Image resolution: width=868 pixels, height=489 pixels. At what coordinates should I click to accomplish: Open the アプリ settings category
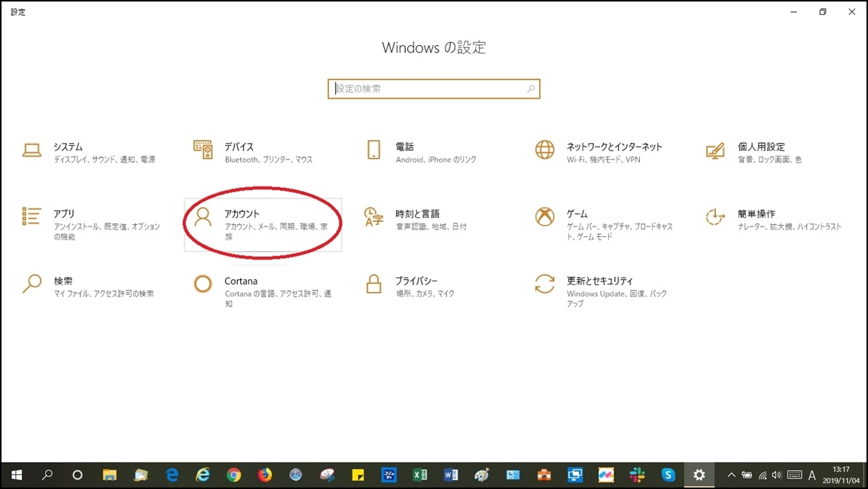(91, 224)
